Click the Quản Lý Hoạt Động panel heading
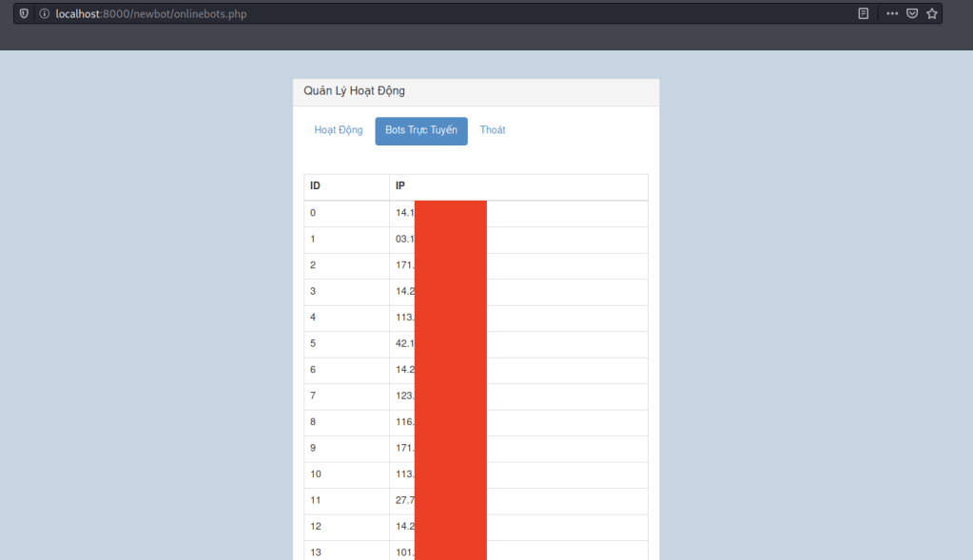Image resolution: width=973 pixels, height=560 pixels. coord(354,91)
